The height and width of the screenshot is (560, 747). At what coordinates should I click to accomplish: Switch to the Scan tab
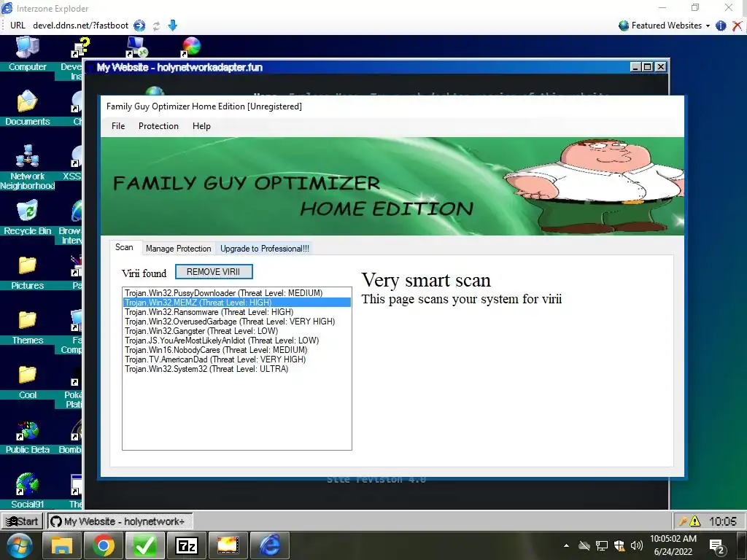tap(124, 247)
